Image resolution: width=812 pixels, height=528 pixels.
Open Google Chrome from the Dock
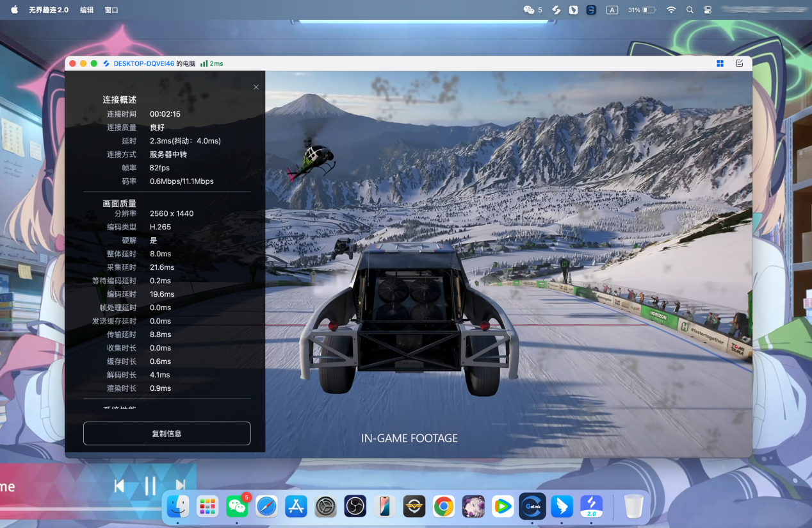pyautogui.click(x=444, y=506)
